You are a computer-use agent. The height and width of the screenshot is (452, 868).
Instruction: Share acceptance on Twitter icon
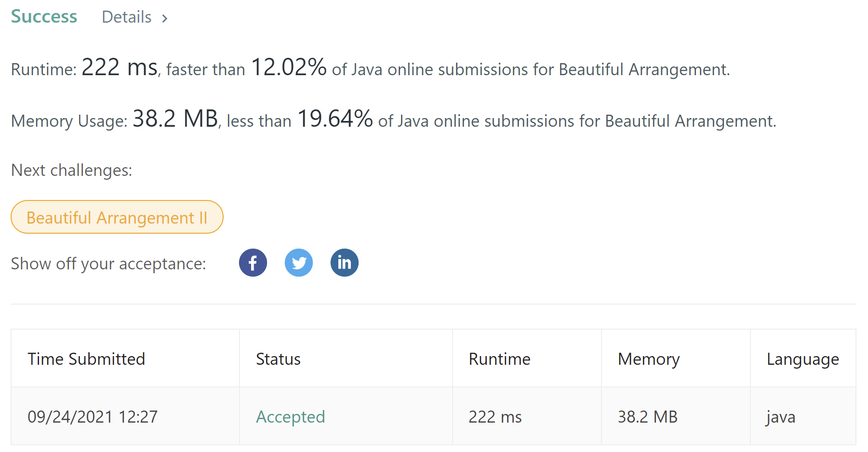(x=299, y=263)
